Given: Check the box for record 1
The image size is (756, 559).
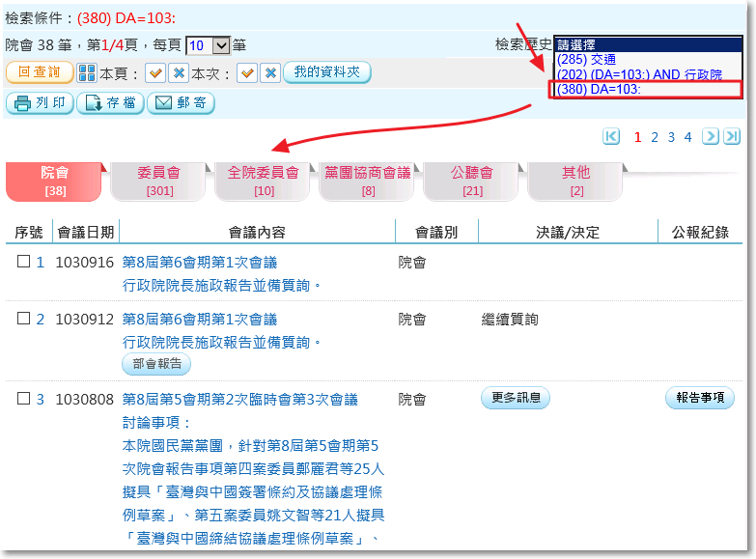Looking at the screenshot, I should click(x=24, y=262).
